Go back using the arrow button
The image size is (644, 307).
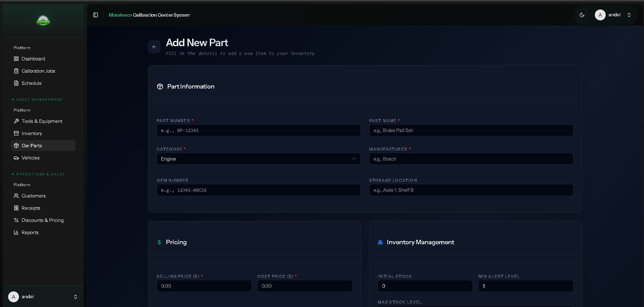(x=154, y=47)
